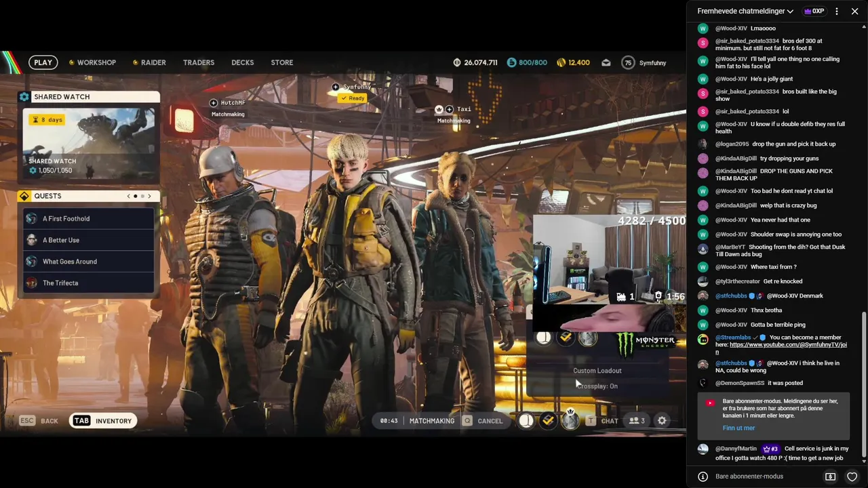868x488 pixels.
Task: Click the crown icon beside Taxi name
Action: [x=439, y=109]
